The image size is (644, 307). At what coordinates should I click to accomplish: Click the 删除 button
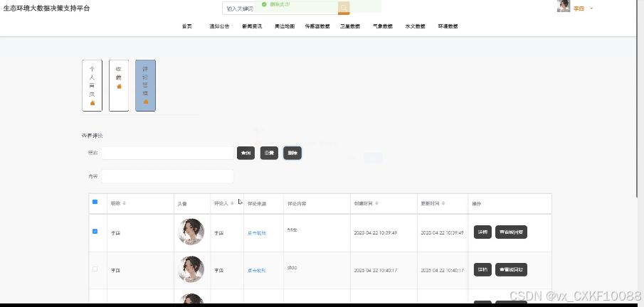tap(292, 153)
